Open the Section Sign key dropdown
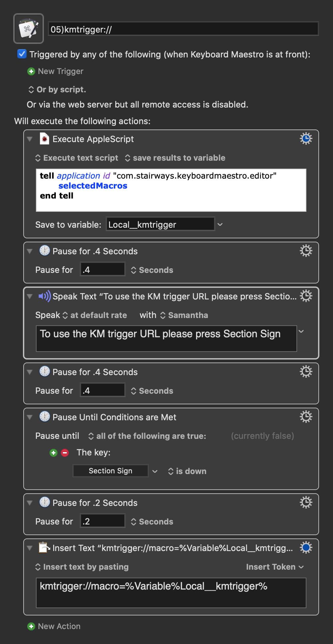Screen dimensions: 333x644 pos(155,471)
